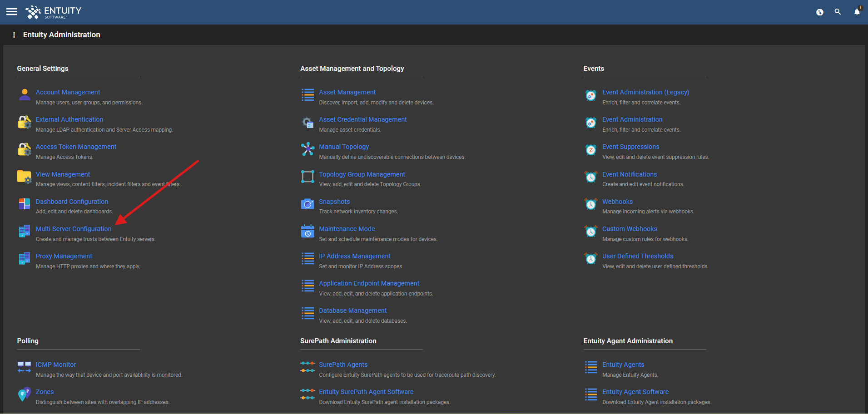Click the Zones IP pin icon
The image size is (868, 414).
pyautogui.click(x=25, y=394)
